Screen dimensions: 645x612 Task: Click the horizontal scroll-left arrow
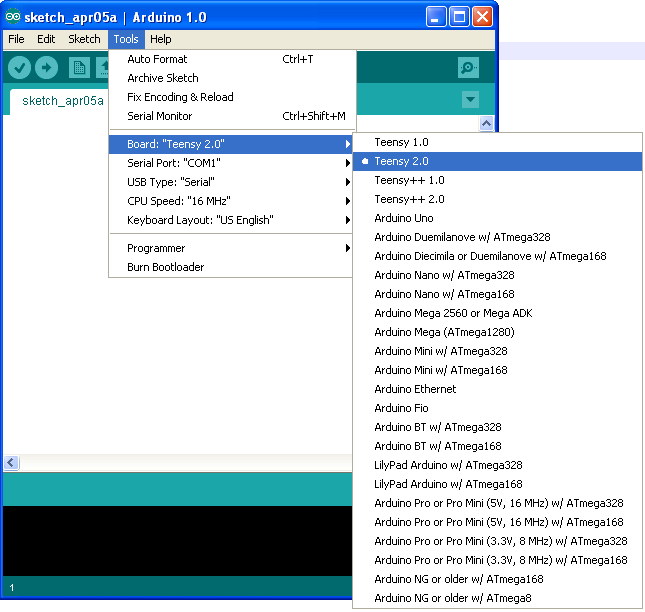coord(11,463)
